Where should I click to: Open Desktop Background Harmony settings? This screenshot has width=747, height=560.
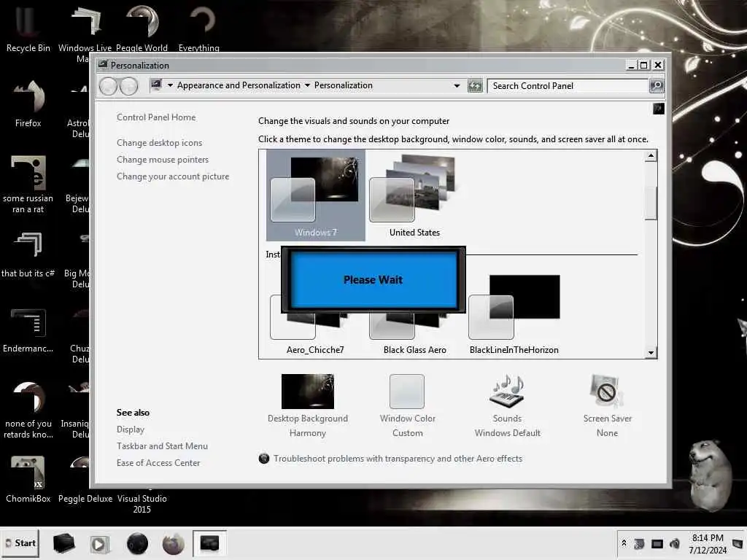[x=308, y=405]
